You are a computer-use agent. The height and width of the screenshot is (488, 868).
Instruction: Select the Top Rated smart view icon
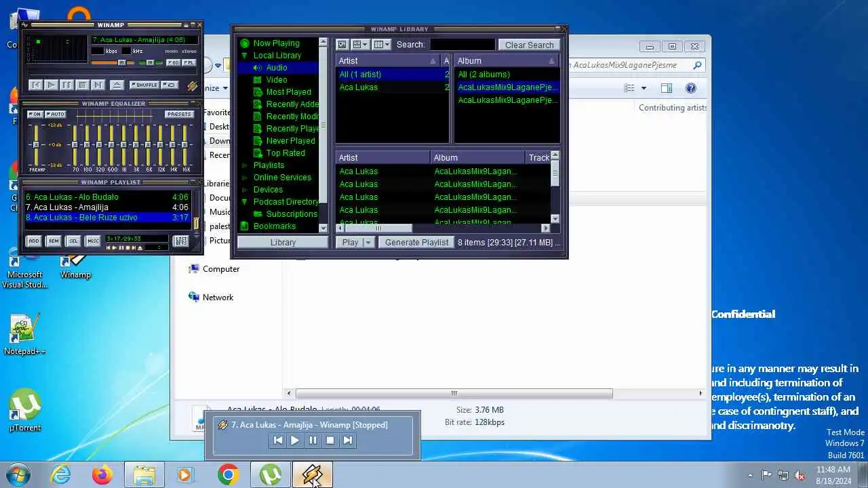click(x=258, y=153)
